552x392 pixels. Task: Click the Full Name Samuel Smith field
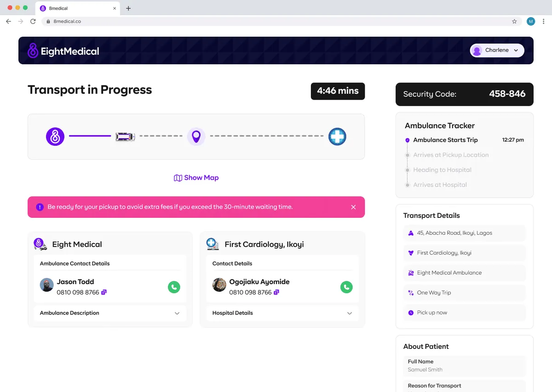point(465,366)
